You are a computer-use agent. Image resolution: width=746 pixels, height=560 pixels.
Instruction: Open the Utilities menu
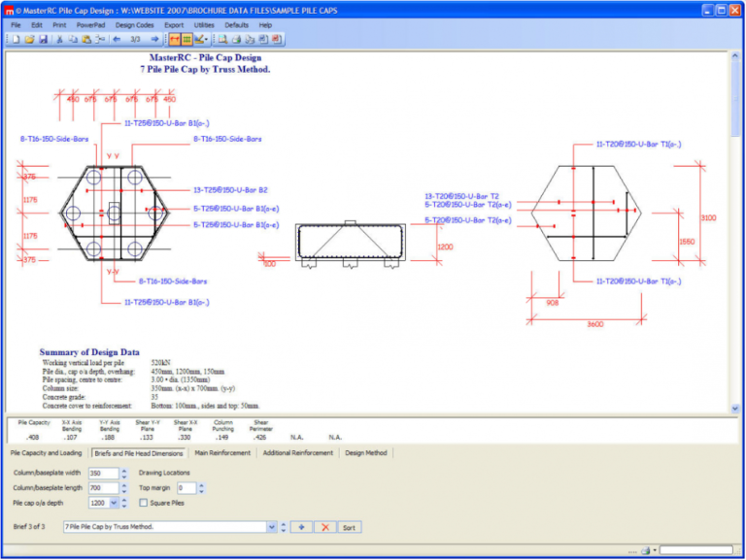[x=204, y=25]
